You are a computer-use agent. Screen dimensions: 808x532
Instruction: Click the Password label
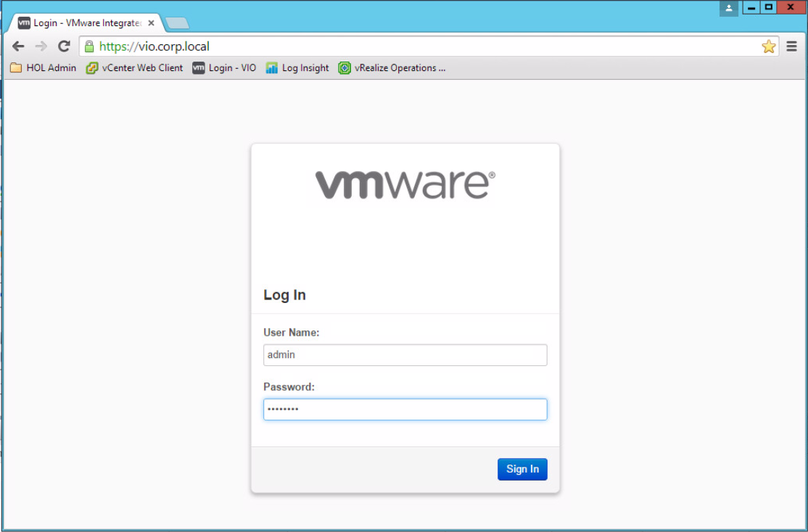coord(289,387)
